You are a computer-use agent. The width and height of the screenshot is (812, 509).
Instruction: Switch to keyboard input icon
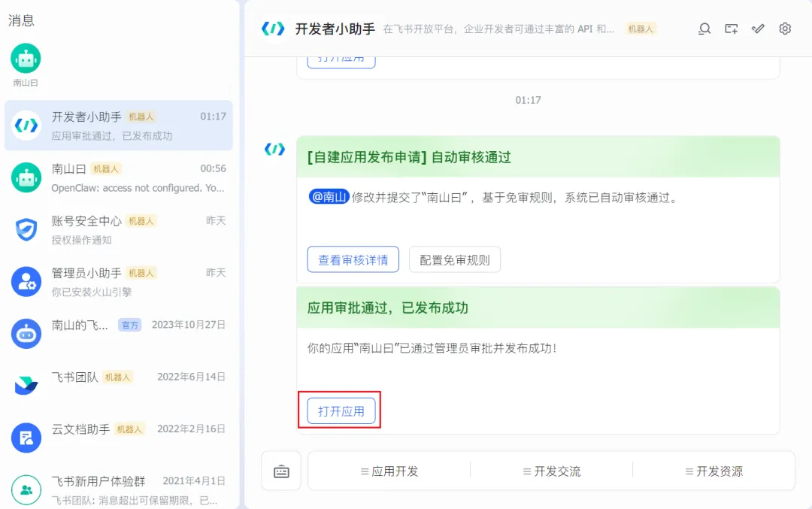(x=281, y=471)
